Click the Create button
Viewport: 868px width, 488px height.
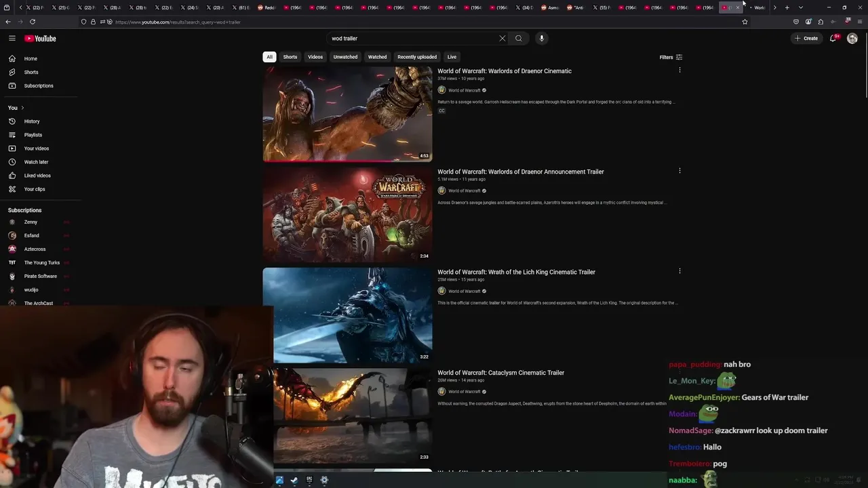[806, 39]
